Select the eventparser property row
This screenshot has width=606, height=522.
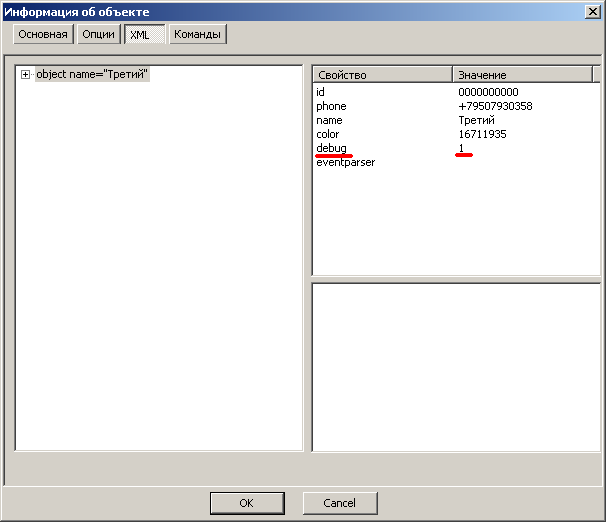pyautogui.click(x=456, y=162)
